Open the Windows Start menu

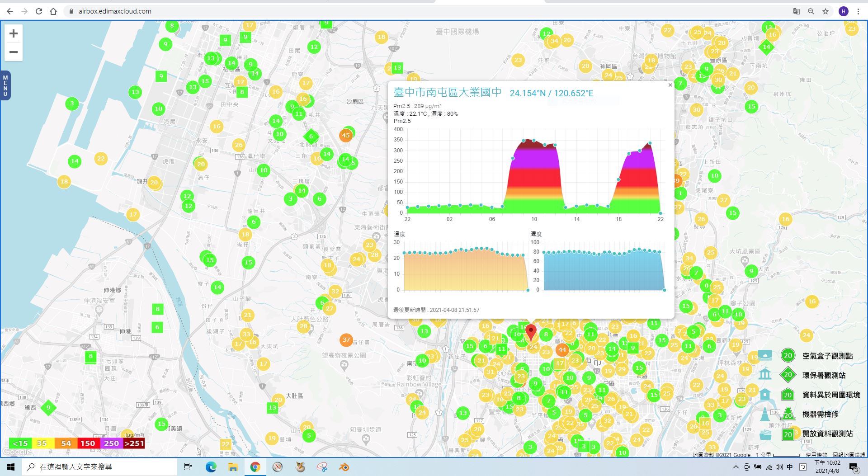pos(11,467)
